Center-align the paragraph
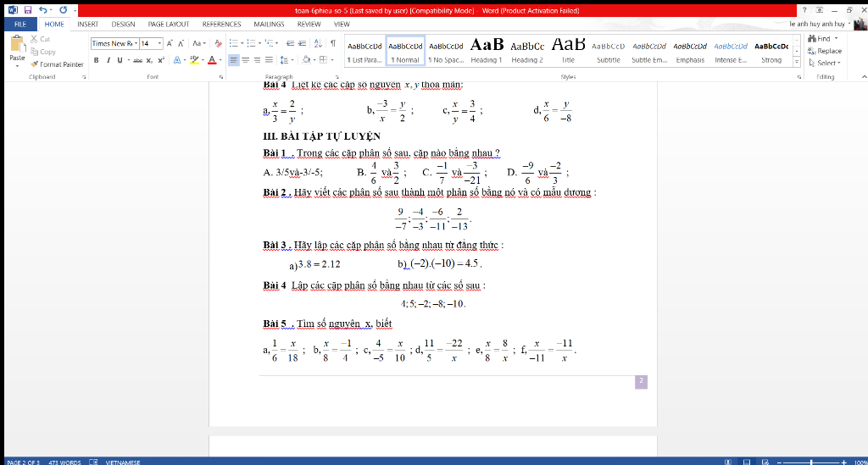868x465 pixels. (245, 60)
